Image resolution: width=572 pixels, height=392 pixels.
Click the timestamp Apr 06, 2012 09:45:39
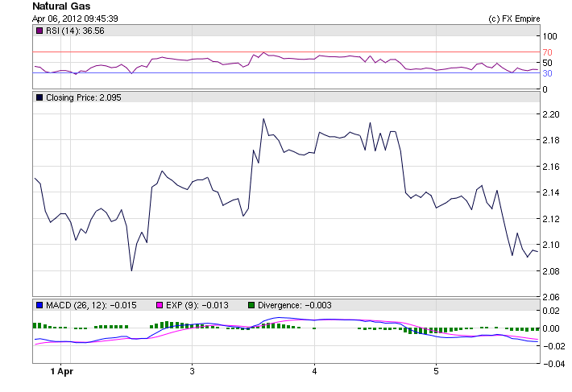(75, 19)
